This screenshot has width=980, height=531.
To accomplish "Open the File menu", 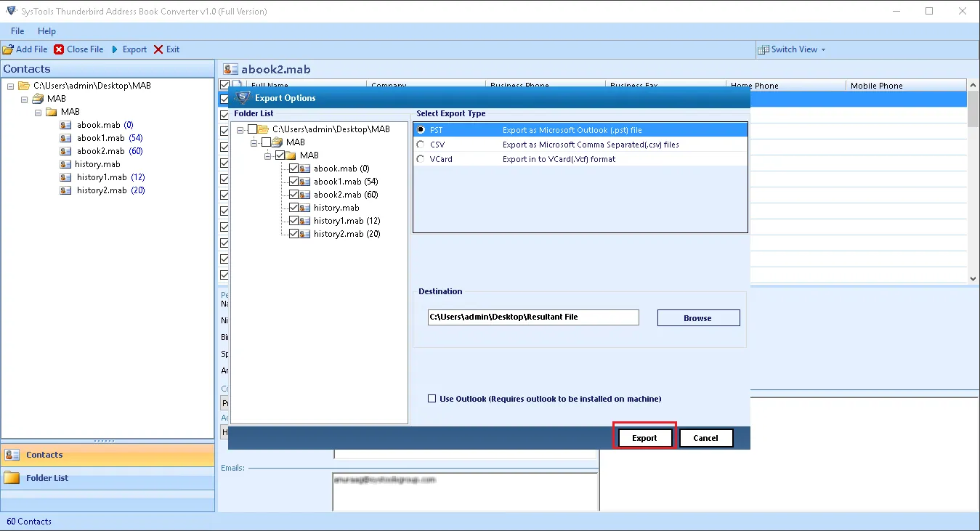I will pyautogui.click(x=17, y=31).
